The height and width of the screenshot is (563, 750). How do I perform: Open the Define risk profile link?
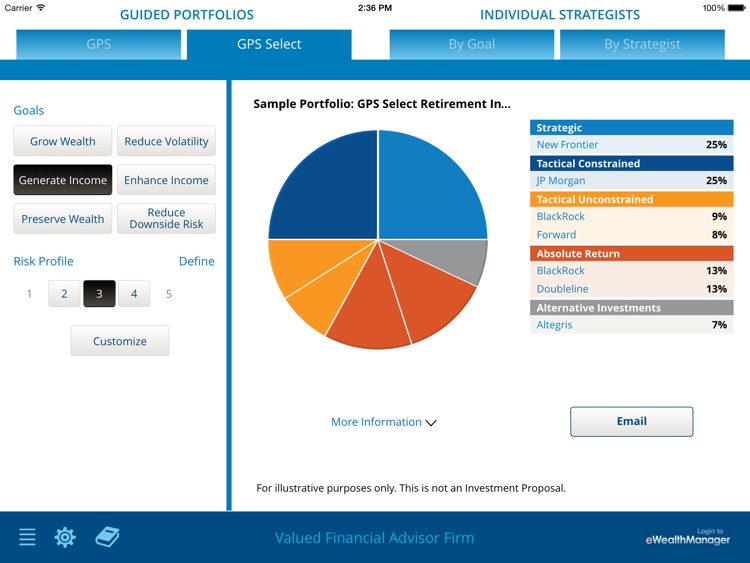point(196,261)
